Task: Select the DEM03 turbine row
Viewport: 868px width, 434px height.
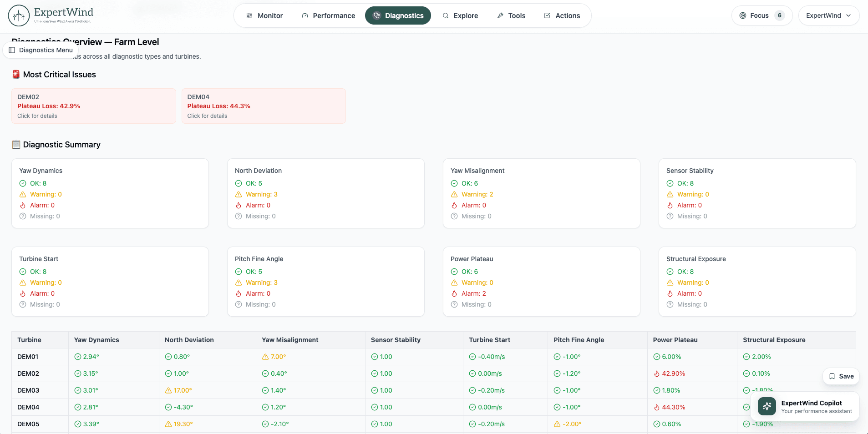Action: coord(28,390)
